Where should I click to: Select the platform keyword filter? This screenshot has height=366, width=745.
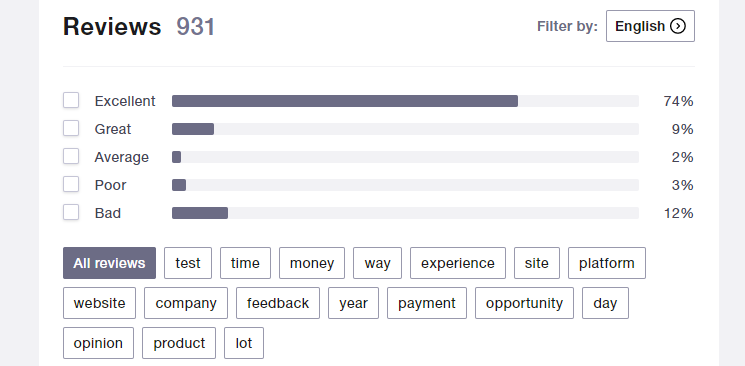point(607,263)
